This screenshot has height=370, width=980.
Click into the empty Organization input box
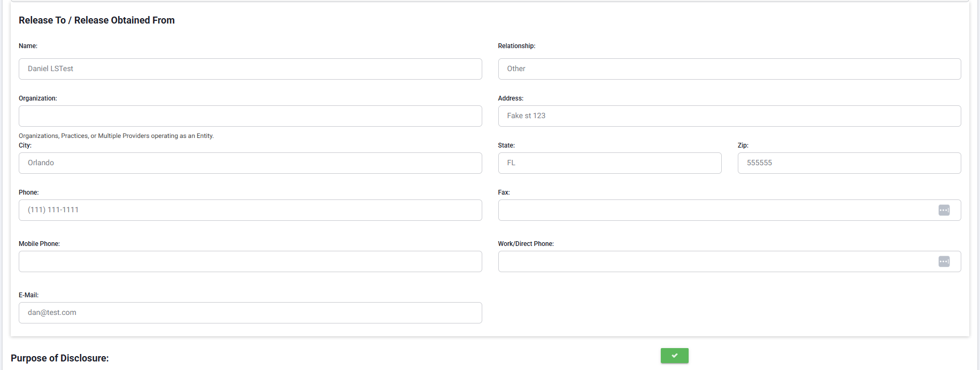coord(250,116)
